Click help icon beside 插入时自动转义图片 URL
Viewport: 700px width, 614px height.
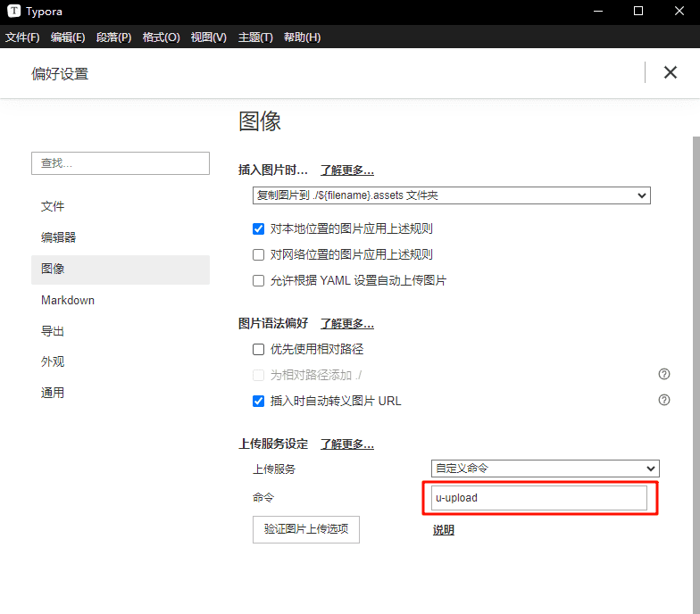click(664, 400)
